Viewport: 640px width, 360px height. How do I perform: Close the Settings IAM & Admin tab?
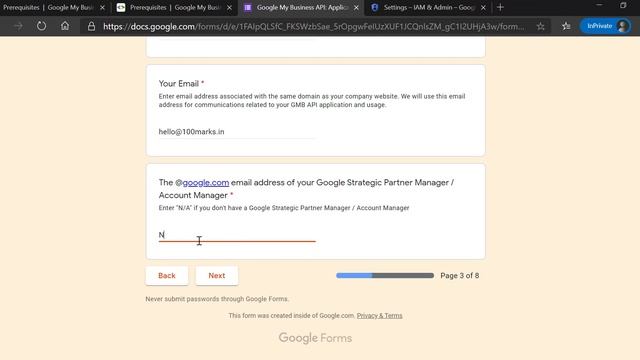pyautogui.click(x=483, y=7)
